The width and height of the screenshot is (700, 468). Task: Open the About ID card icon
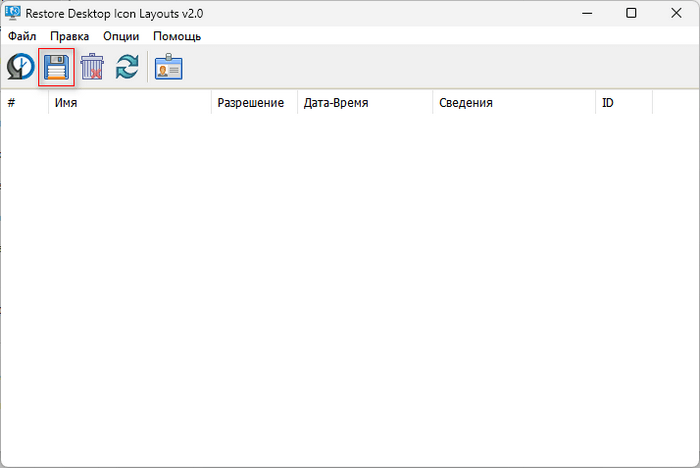tap(168, 67)
